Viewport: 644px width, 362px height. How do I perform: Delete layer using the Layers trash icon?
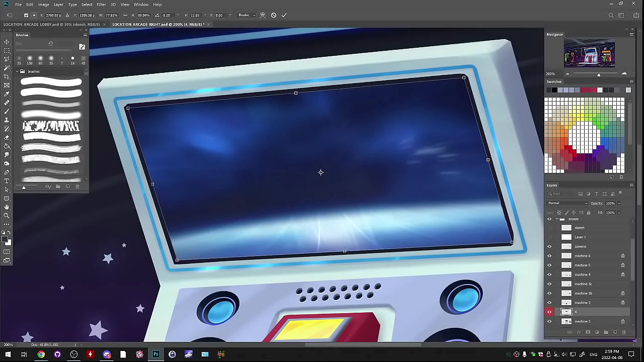click(624, 332)
